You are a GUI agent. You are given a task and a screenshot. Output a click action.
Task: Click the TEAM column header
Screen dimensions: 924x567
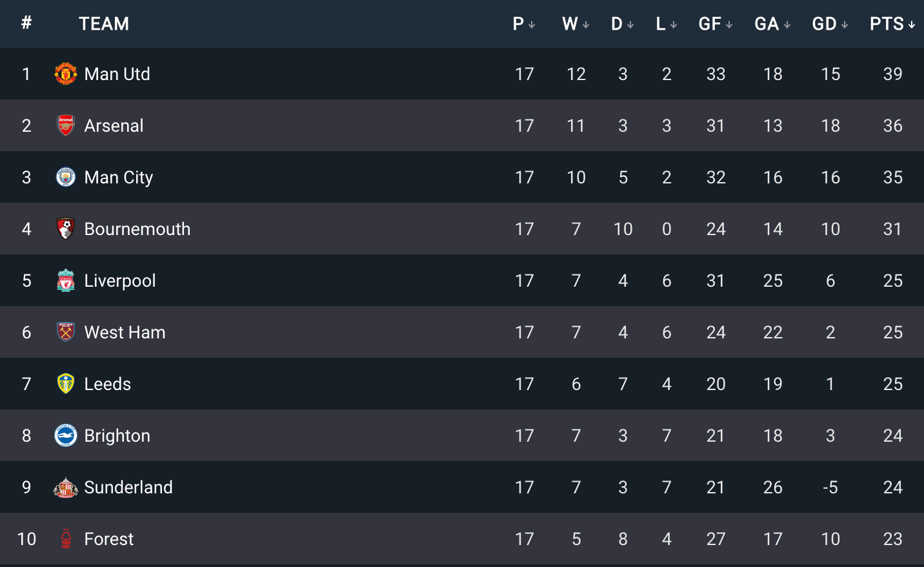[104, 24]
